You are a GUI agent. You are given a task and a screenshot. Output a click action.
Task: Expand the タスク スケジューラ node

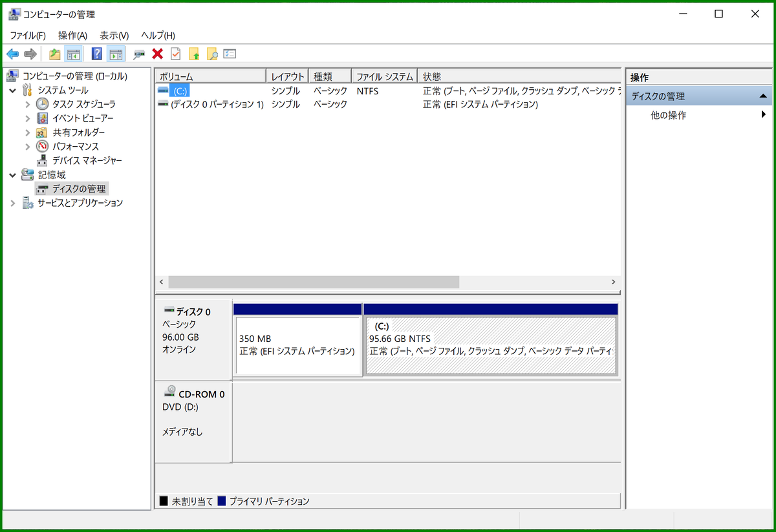tap(27, 104)
